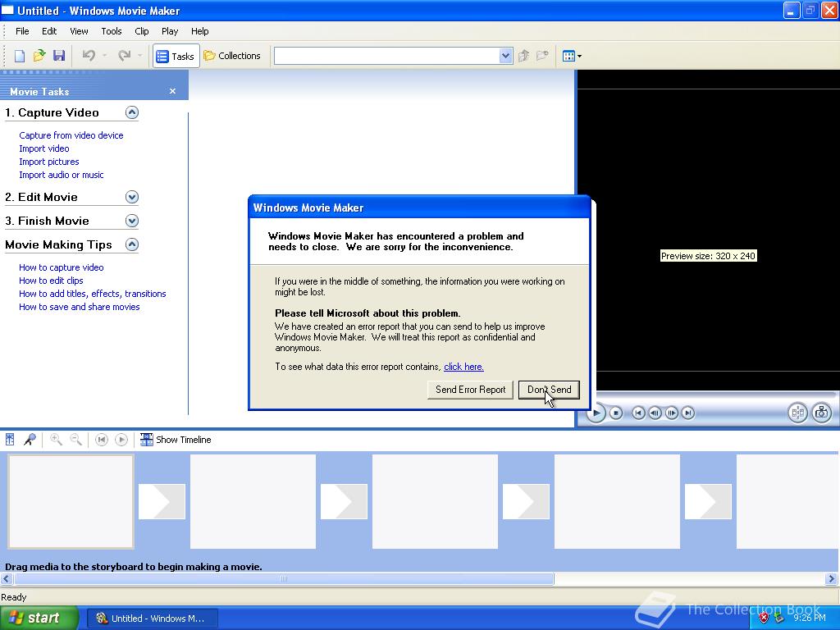The height and width of the screenshot is (630, 840).
Task: Click the Undo arrow icon
Action: pyautogui.click(x=89, y=56)
